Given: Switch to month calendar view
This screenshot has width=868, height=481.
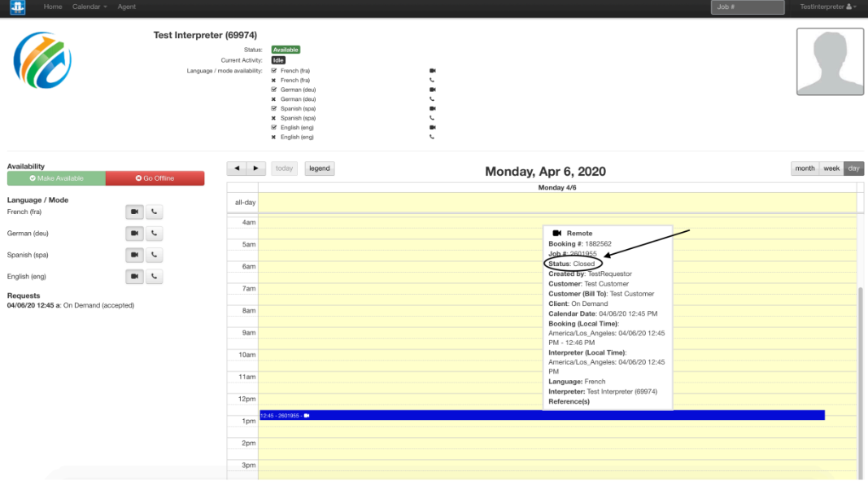Looking at the screenshot, I should (x=805, y=168).
